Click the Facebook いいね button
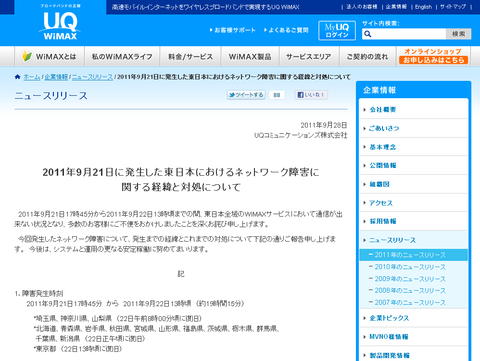Image resolution: width=480 pixels, height=361 pixels. point(311,95)
